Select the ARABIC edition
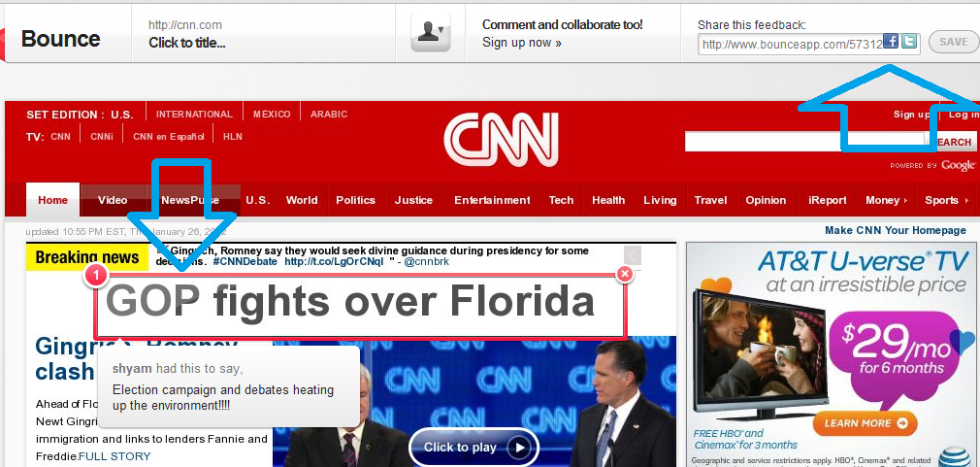The height and width of the screenshot is (467, 980). pos(329,114)
